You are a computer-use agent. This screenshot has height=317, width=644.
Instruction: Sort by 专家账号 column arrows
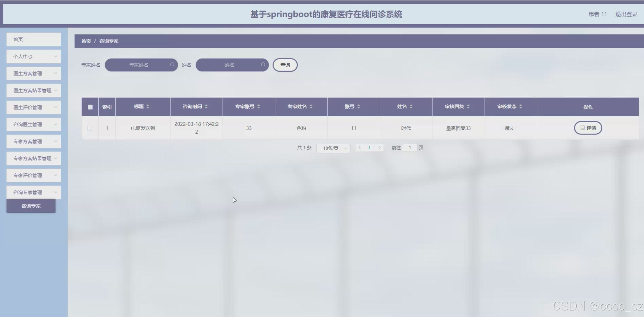(x=259, y=107)
